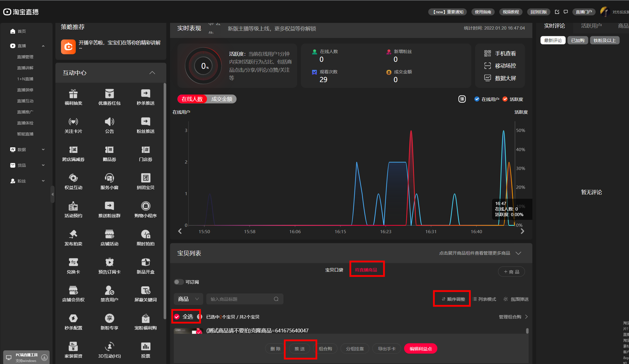Image resolution: width=629 pixels, height=364 pixels.
Task: Open the 商品 search type dropdown
Action: (x=188, y=299)
